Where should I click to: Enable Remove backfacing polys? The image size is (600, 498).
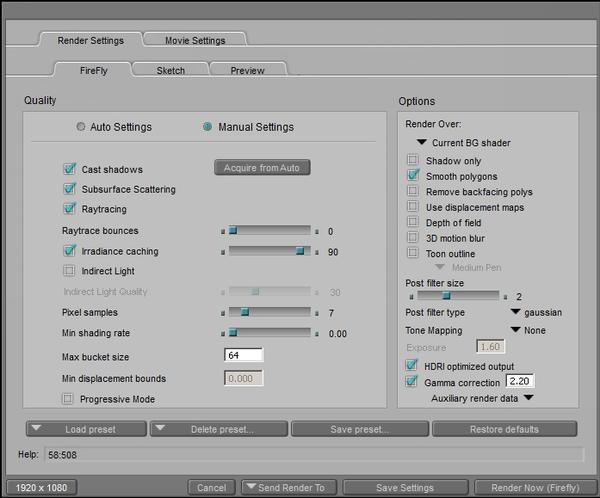point(413,191)
